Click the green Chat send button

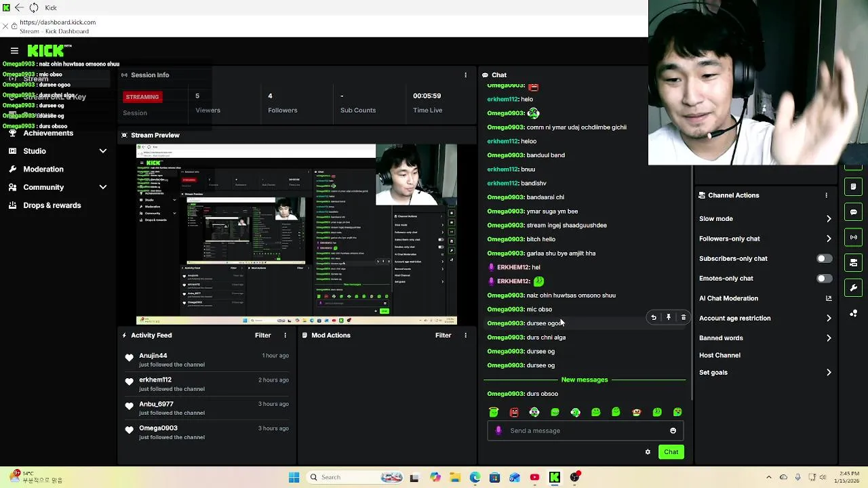(671, 452)
